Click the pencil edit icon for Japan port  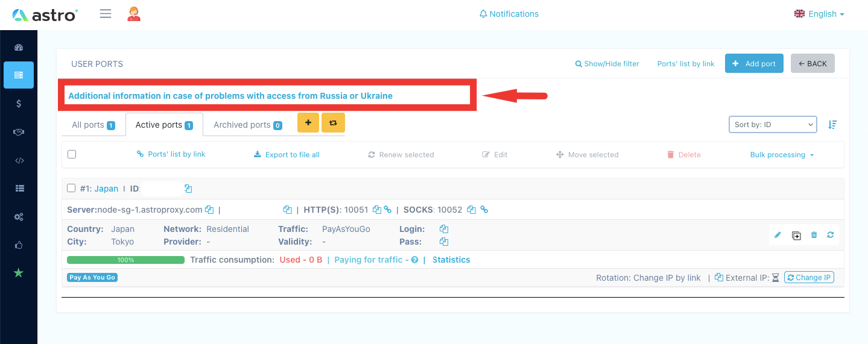click(x=778, y=235)
